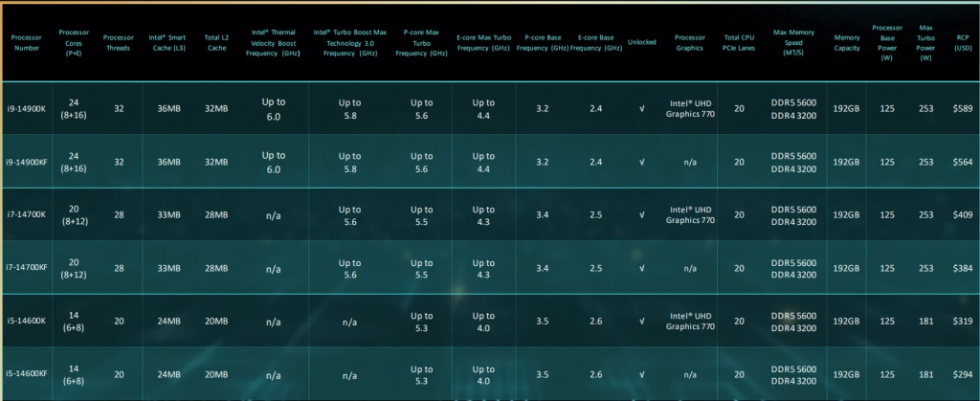
Task: Click the Processor Base Power header
Action: point(887,42)
